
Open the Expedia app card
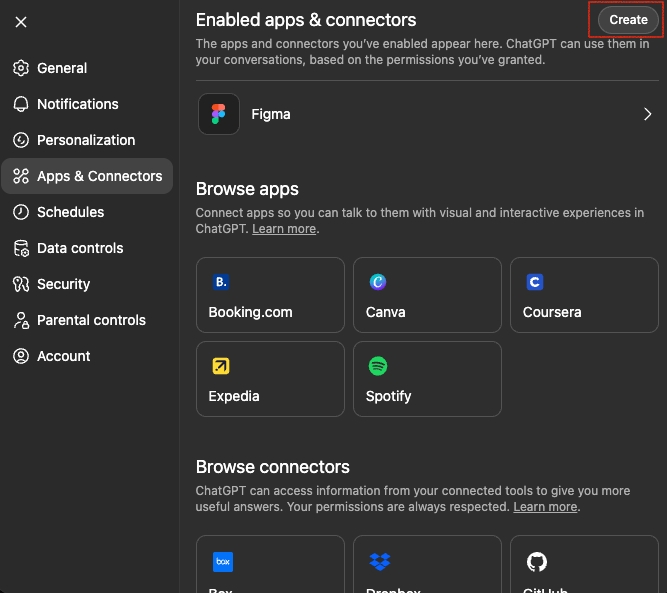(270, 378)
